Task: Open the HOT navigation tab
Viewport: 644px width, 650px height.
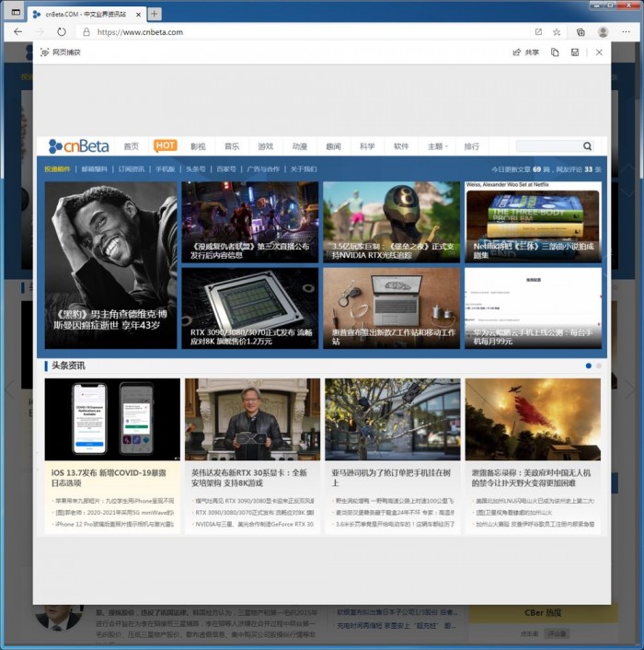Action: tap(166, 145)
